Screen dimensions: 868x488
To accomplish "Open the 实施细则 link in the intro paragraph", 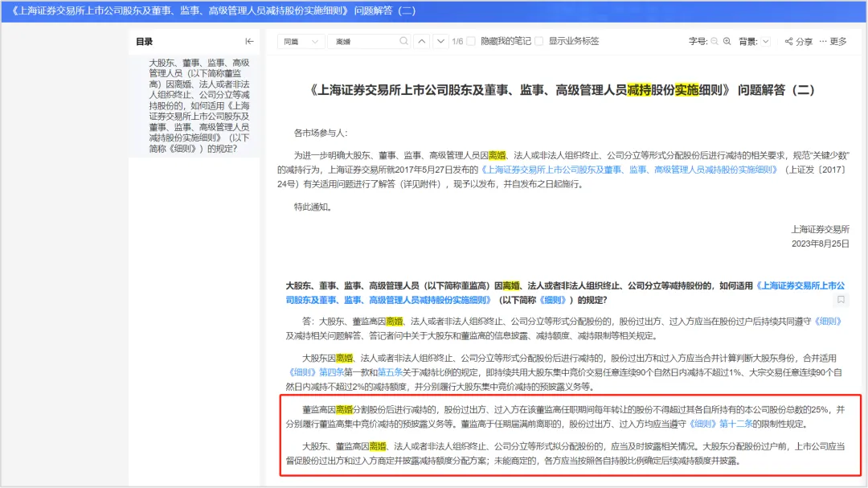I will pyautogui.click(x=628, y=170).
